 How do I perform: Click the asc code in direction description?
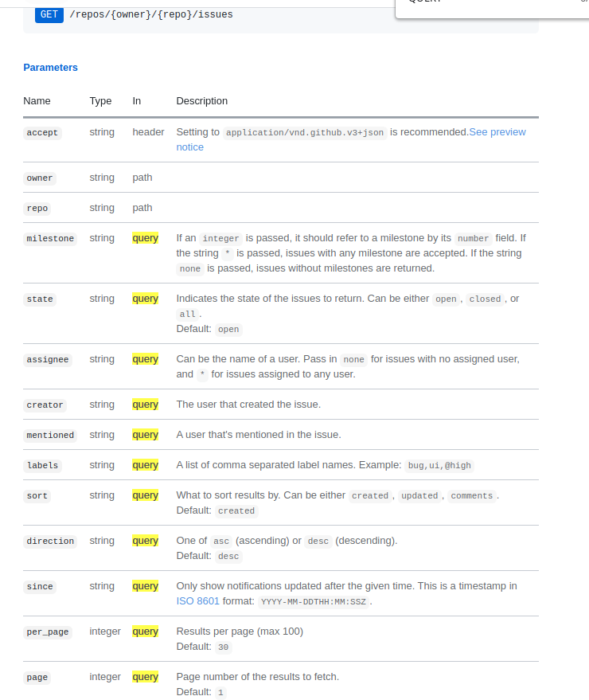[x=221, y=542]
